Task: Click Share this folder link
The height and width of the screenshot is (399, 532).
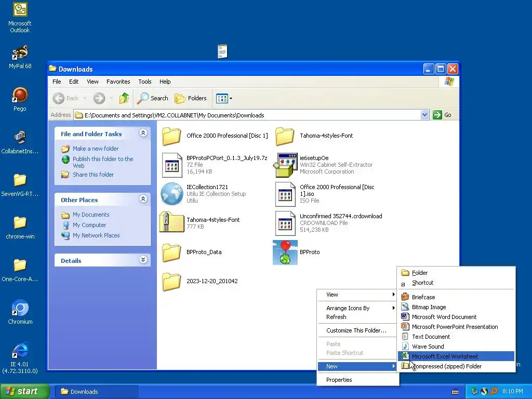Action: click(94, 175)
